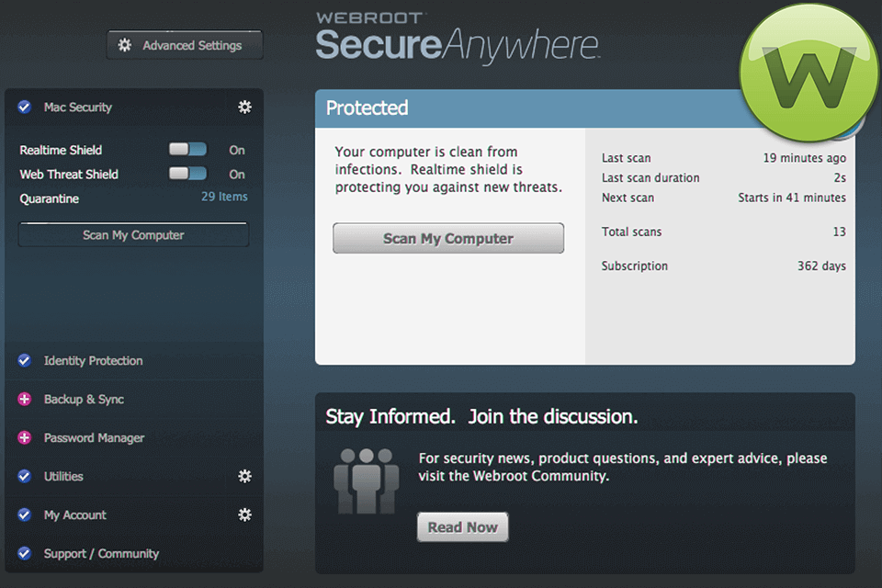Click the Identity Protection checkmark icon
The width and height of the screenshot is (882, 588).
click(24, 360)
